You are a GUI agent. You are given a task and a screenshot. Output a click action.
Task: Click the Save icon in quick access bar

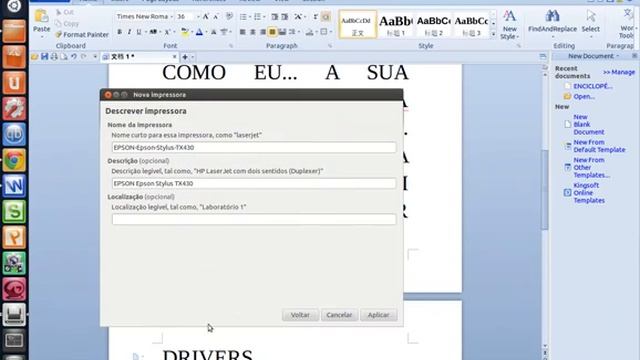44,57
